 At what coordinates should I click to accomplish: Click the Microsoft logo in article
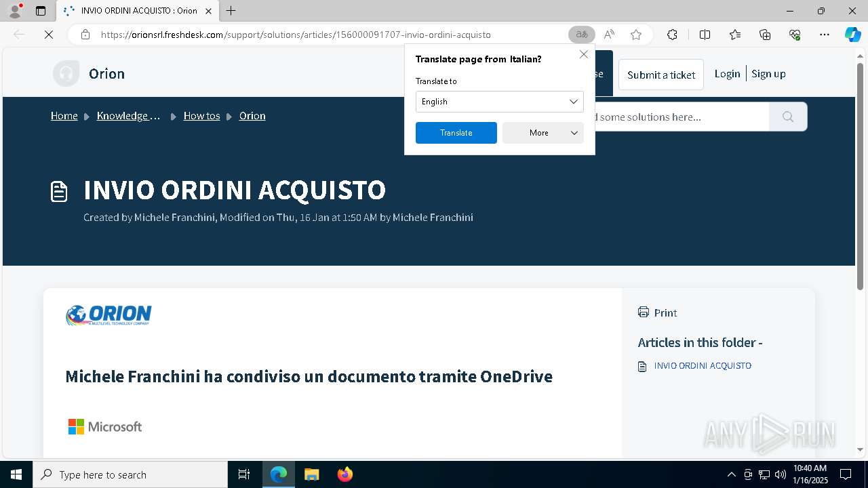(105, 426)
